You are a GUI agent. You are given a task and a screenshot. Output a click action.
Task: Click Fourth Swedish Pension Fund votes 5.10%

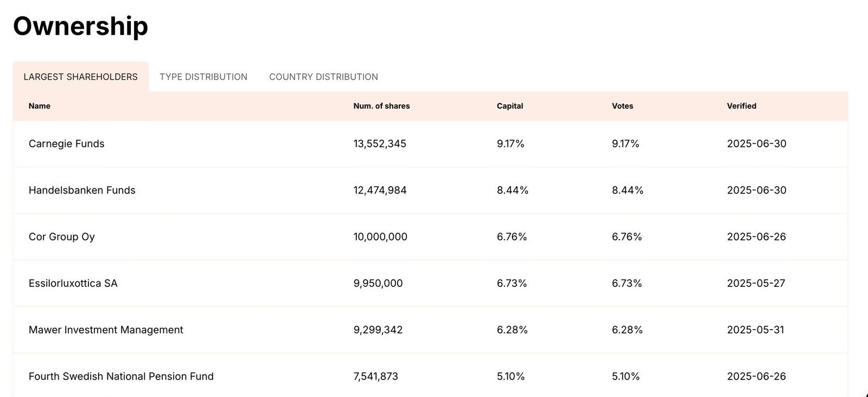click(626, 376)
